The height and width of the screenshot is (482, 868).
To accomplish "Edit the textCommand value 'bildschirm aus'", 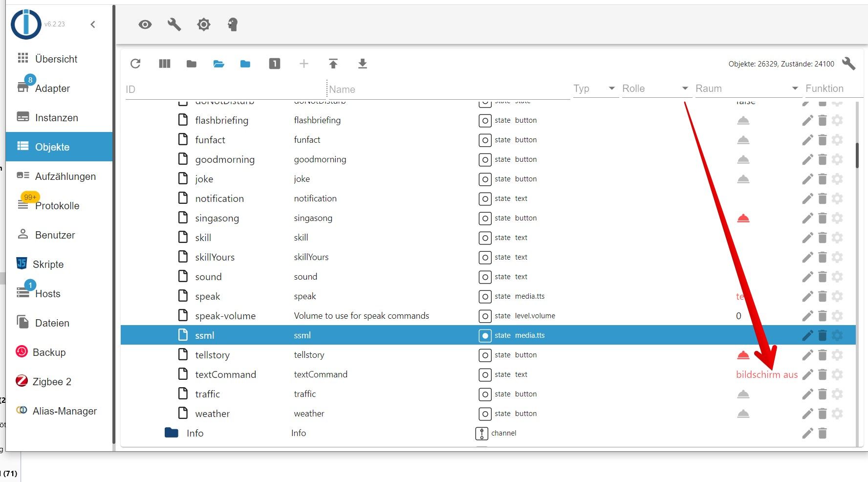I will (x=767, y=374).
